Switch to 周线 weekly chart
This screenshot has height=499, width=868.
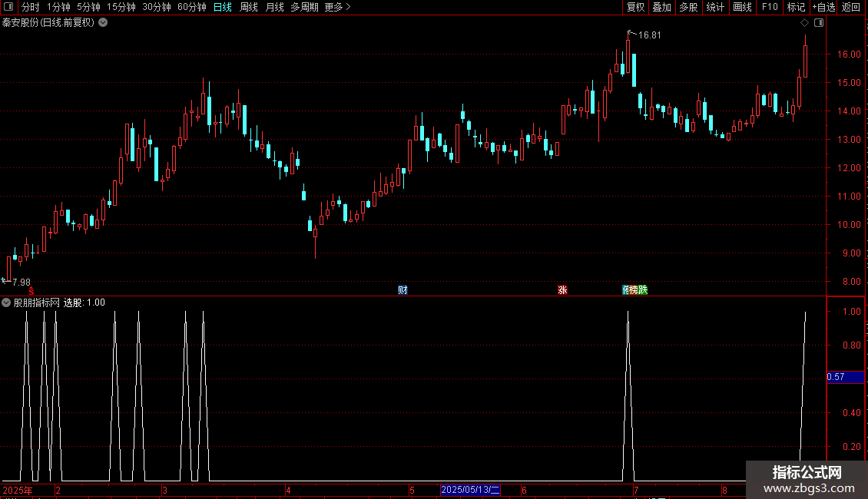click(x=249, y=7)
